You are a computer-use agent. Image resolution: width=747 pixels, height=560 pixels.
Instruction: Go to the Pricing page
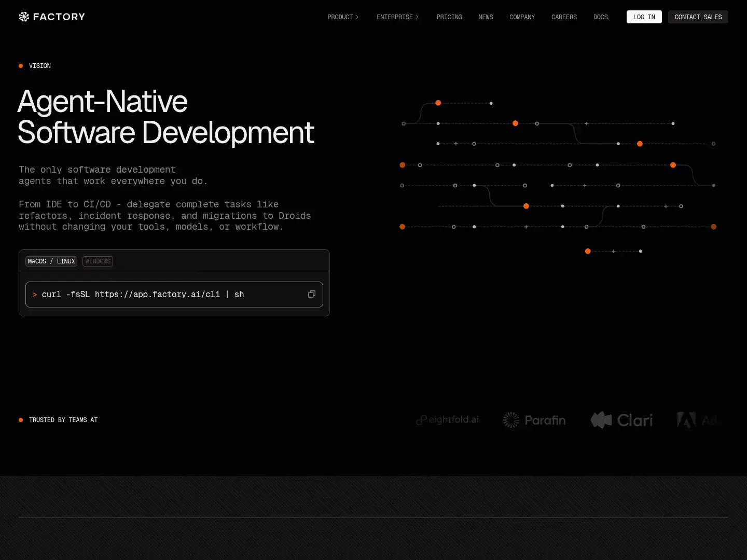coord(449,17)
